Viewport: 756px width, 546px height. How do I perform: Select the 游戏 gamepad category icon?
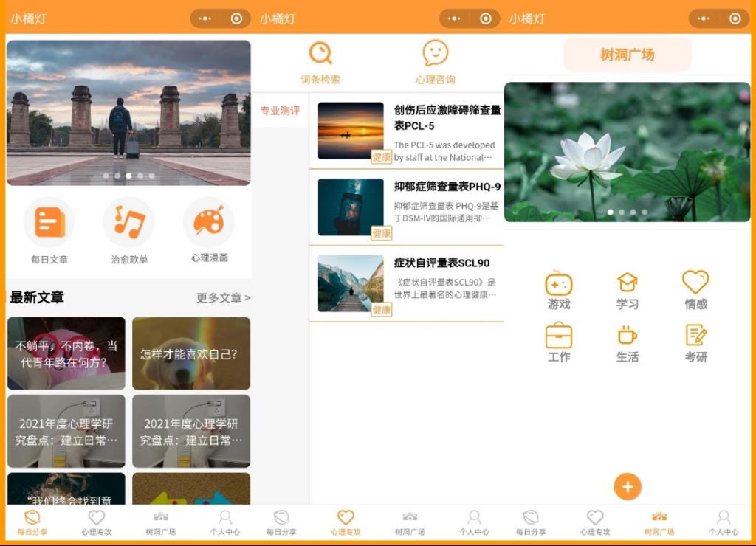click(559, 283)
